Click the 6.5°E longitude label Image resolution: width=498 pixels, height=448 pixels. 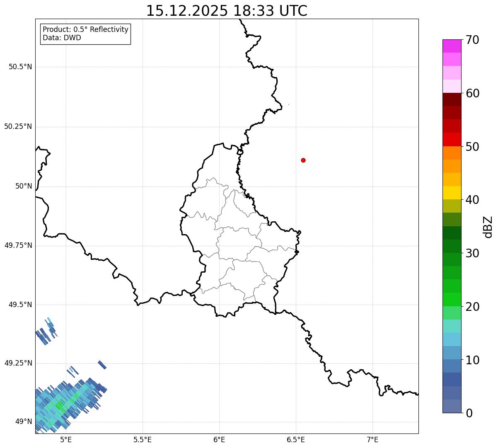[x=296, y=439]
